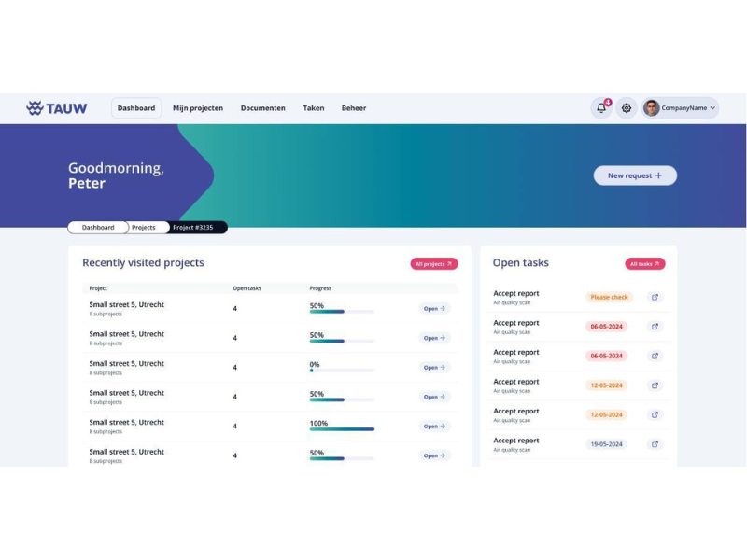747x560 pixels.
Task: Click the user profile avatar photo
Action: 652,108
